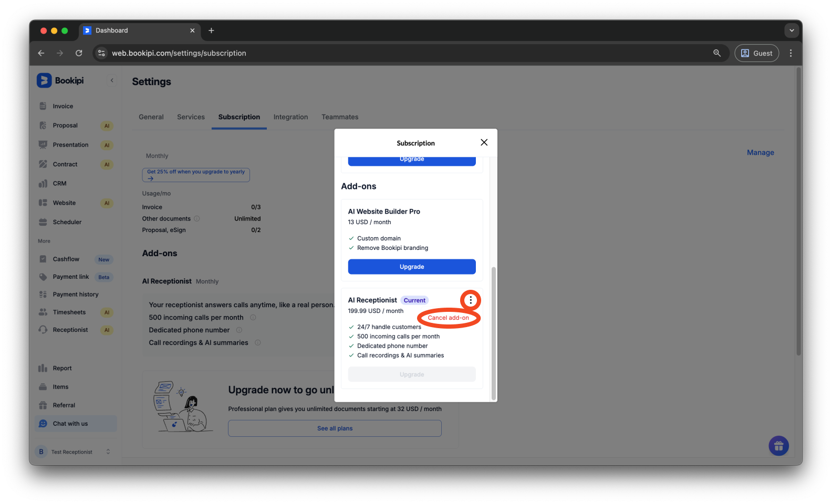
Task: Focus the browser address bar URL
Action: pyautogui.click(x=179, y=53)
